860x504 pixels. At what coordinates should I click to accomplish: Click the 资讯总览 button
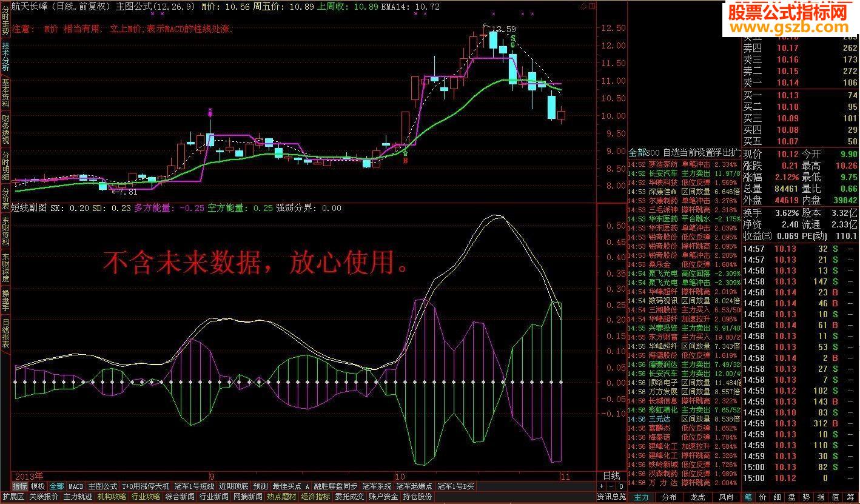point(611,497)
